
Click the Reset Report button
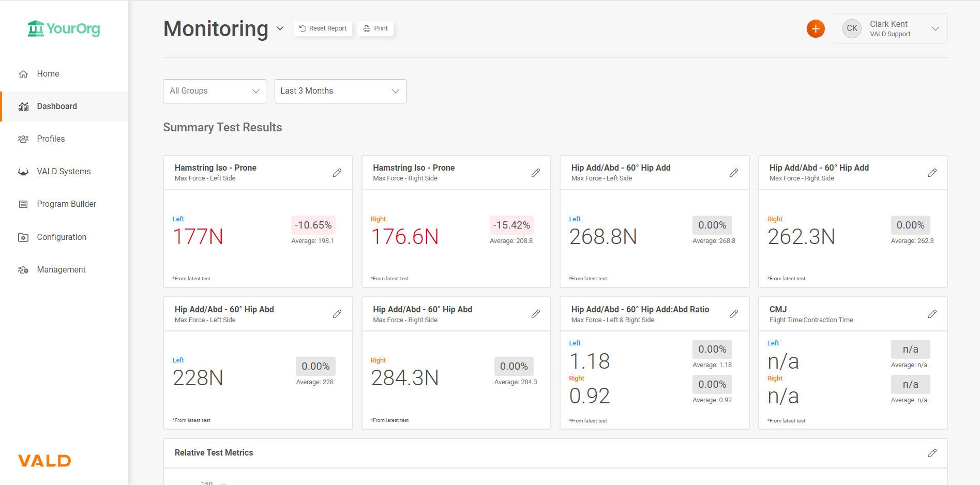pos(323,28)
